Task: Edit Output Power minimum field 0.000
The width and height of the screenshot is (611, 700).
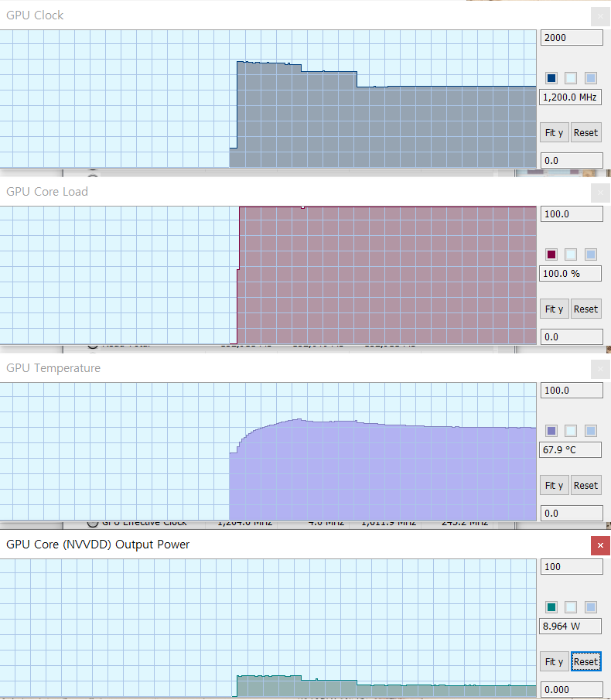Action: [572, 689]
